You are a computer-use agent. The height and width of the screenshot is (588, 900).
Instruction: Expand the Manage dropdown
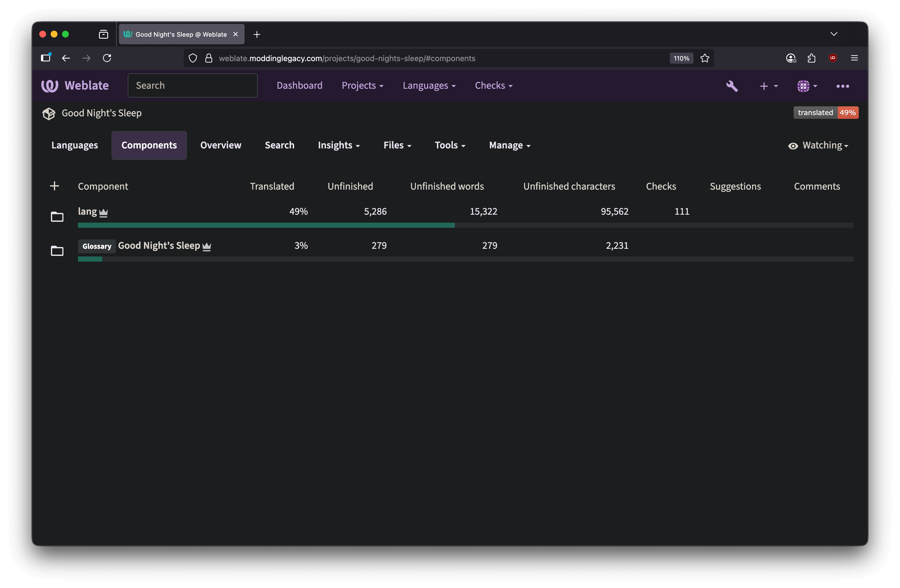click(509, 145)
